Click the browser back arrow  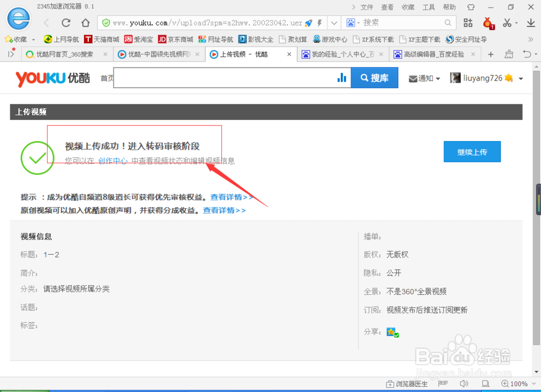coord(47,23)
